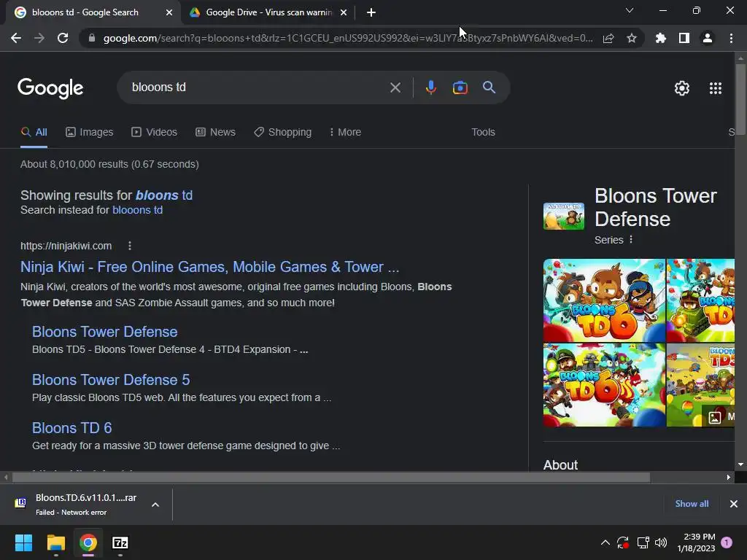The height and width of the screenshot is (560, 747).
Task: Open Windows Start menu
Action: (23, 542)
